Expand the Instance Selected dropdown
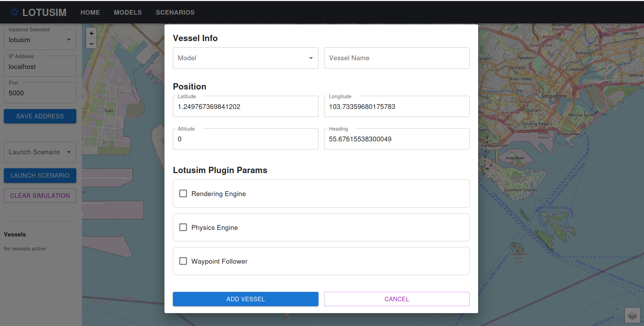 [x=40, y=40]
